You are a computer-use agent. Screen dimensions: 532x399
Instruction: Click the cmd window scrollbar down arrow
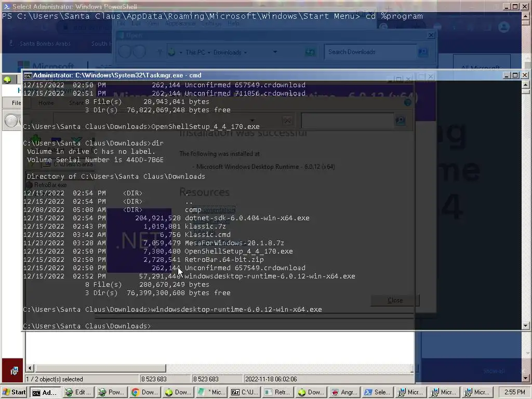(525, 326)
